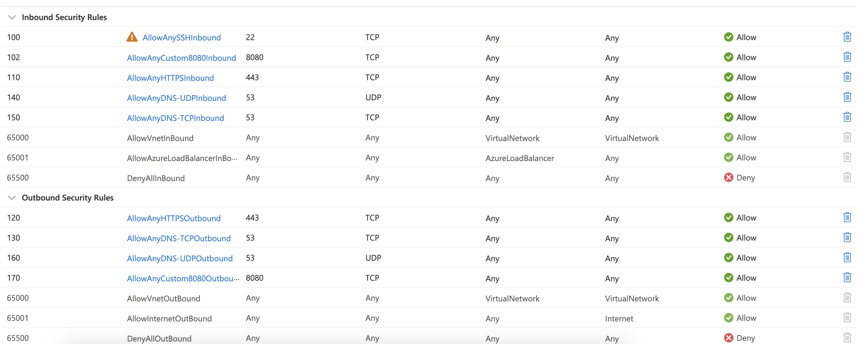Viewport: 868px width, 344px height.
Task: Delete the AllowAnyDNS-UDPOutbound rule
Action: click(847, 257)
